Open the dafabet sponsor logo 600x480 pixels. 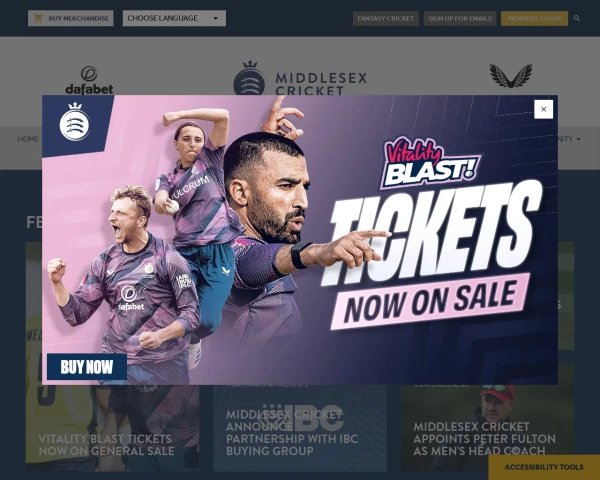click(89, 80)
